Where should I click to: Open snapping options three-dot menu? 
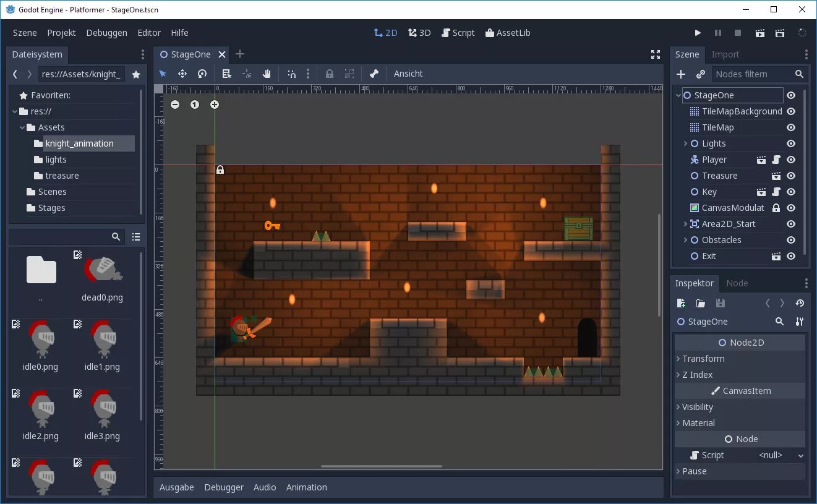(x=308, y=74)
